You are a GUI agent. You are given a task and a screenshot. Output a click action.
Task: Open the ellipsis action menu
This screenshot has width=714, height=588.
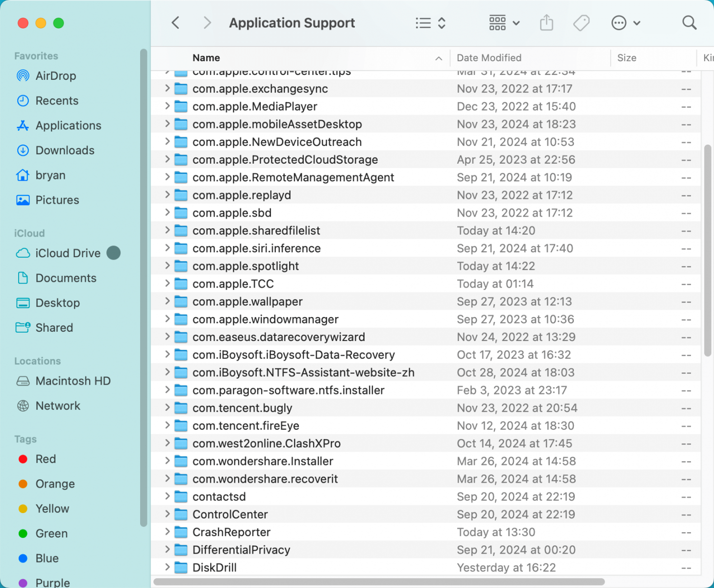[626, 23]
